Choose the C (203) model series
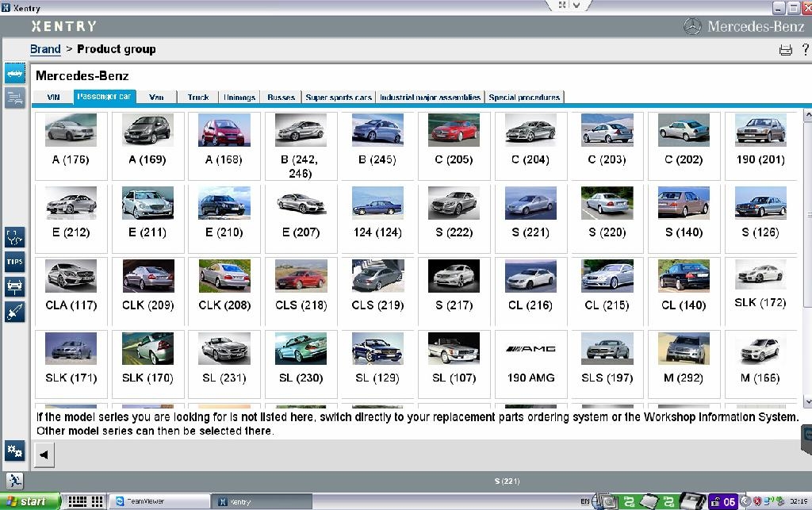Image resolution: width=812 pixels, height=510 pixels. coord(607,146)
